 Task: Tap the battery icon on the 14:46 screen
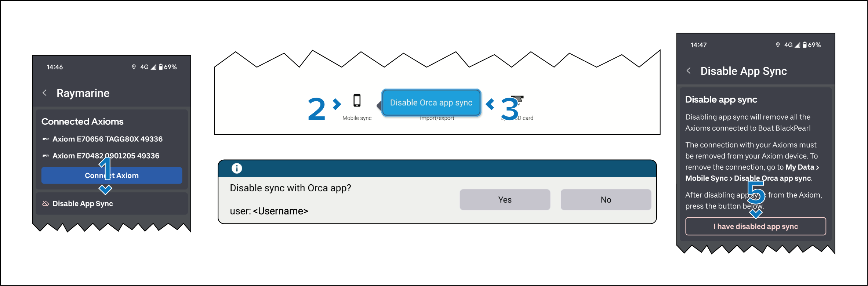coord(161,67)
